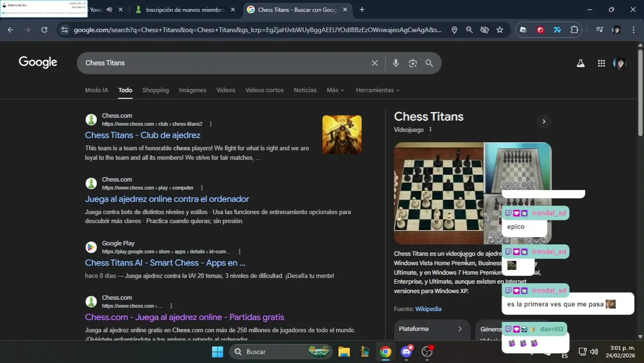Open the media controls playlist icon
Screen dimensions: 644x363
pos(599,30)
